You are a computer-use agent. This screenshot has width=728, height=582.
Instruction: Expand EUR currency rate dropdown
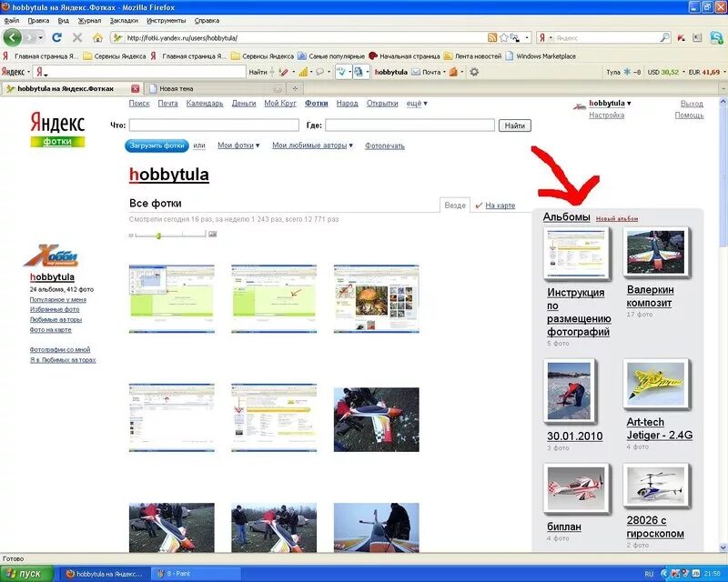[x=723, y=72]
